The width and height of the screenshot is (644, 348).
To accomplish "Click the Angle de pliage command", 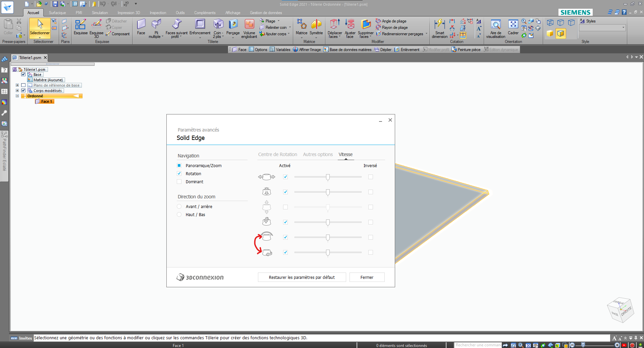I will click(391, 21).
